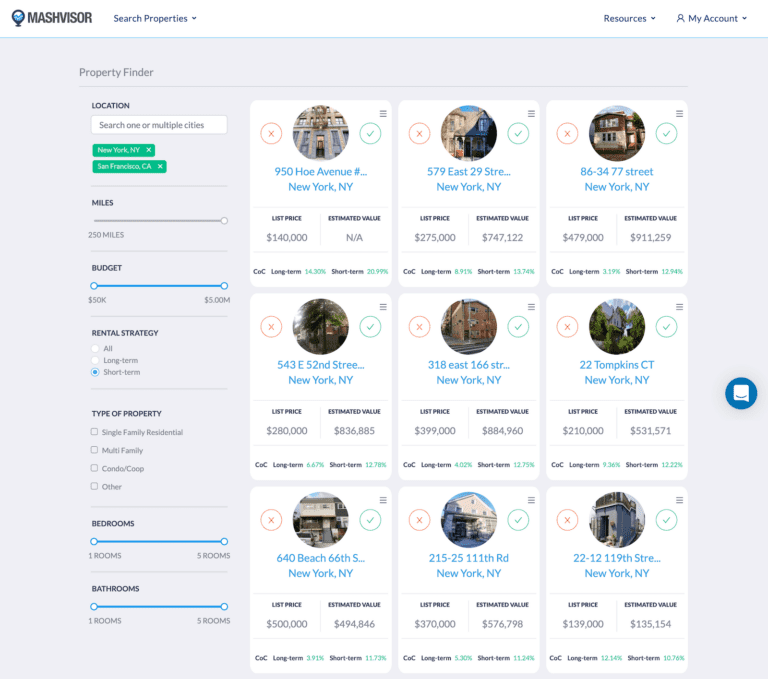Open the 640 Beach 66th listing link
The height and width of the screenshot is (679, 768).
(x=320, y=558)
